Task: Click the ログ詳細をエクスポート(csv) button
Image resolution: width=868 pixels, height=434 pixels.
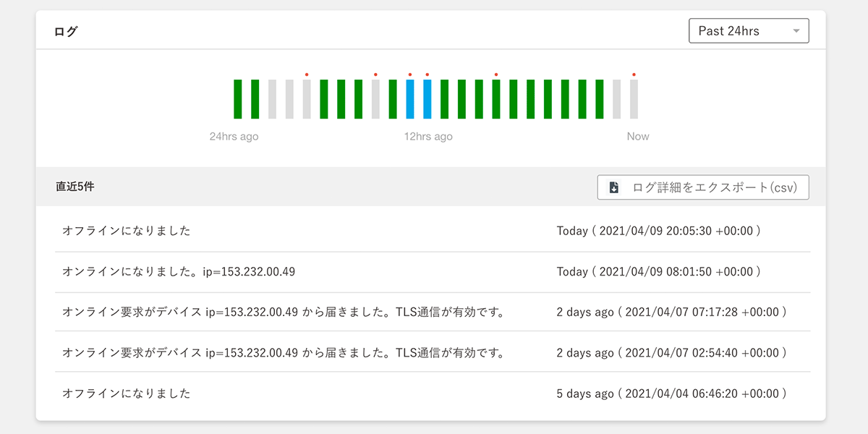Action: [x=702, y=187]
